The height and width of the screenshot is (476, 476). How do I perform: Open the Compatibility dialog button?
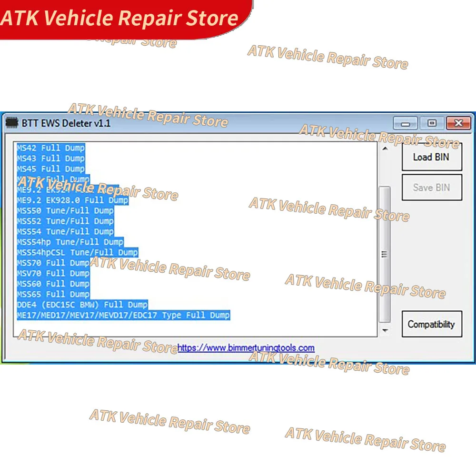[432, 324]
